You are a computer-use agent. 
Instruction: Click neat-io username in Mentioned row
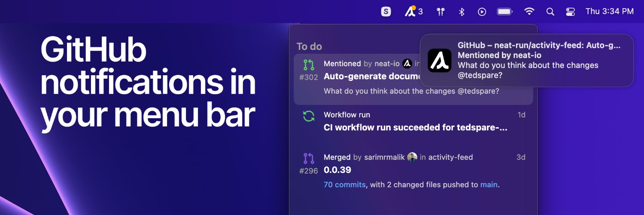click(x=387, y=64)
